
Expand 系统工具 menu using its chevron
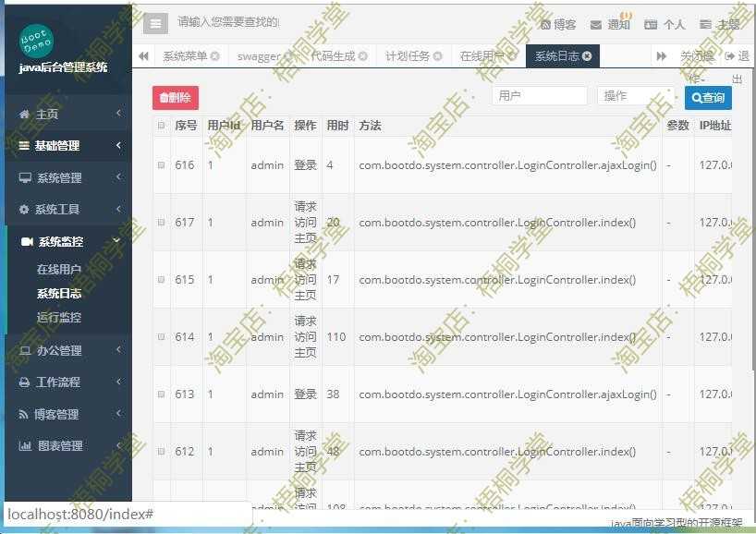(x=118, y=209)
